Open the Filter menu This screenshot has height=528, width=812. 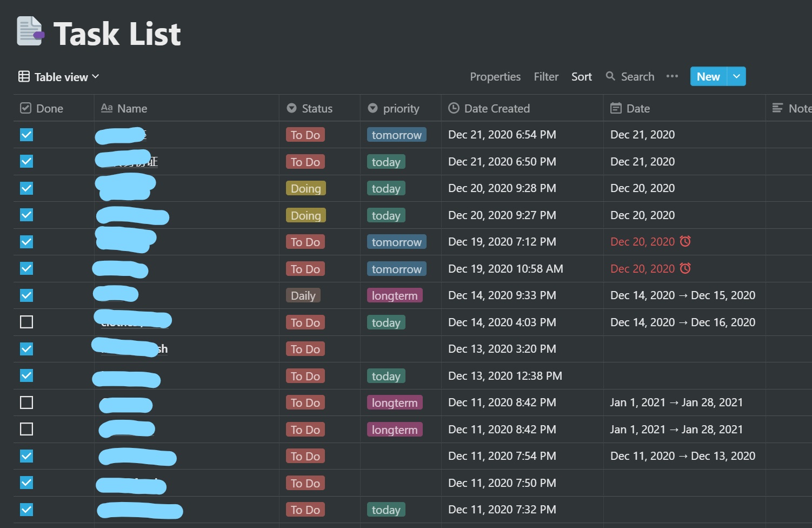(546, 77)
